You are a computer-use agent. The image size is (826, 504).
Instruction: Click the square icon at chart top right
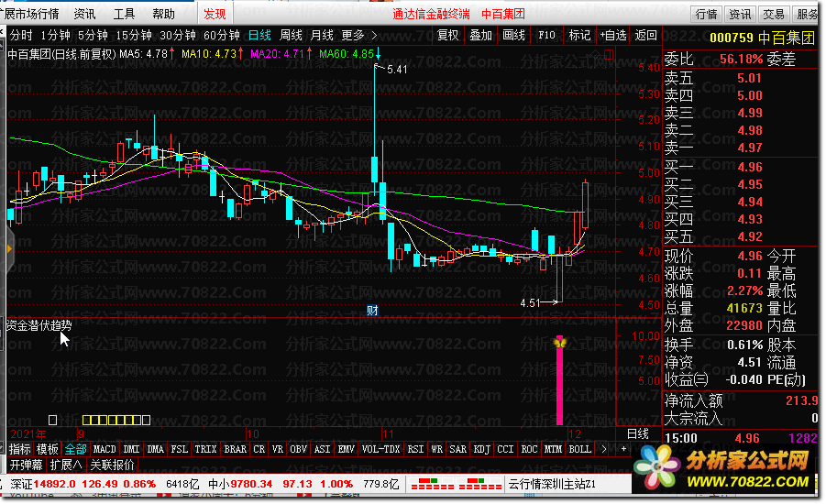[609, 54]
